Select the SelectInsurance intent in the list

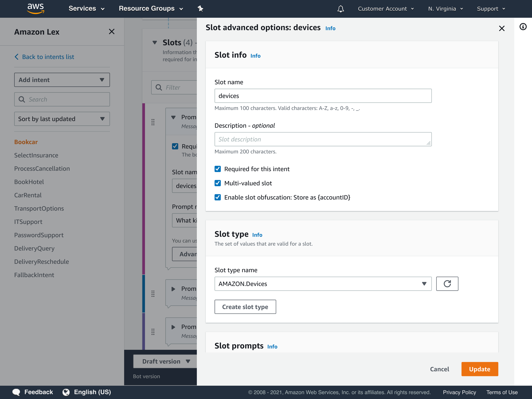coord(36,155)
